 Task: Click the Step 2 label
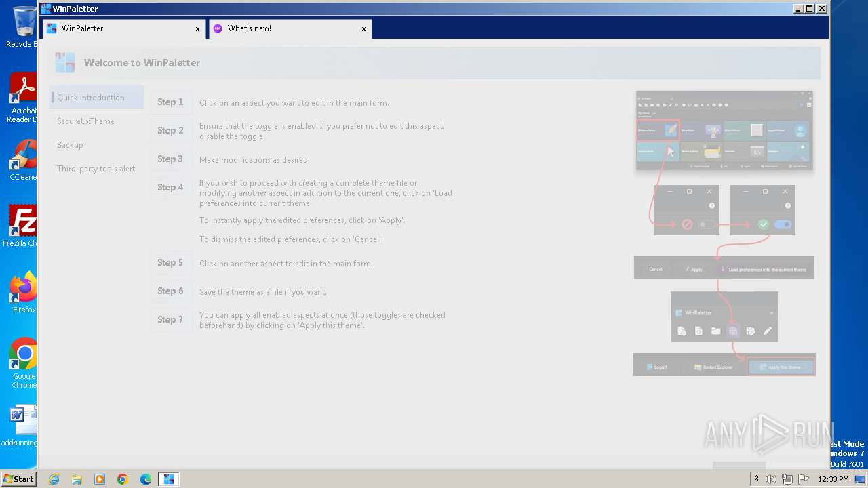point(170,131)
